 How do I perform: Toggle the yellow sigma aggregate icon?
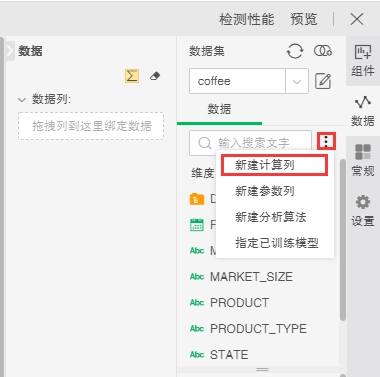[x=132, y=76]
